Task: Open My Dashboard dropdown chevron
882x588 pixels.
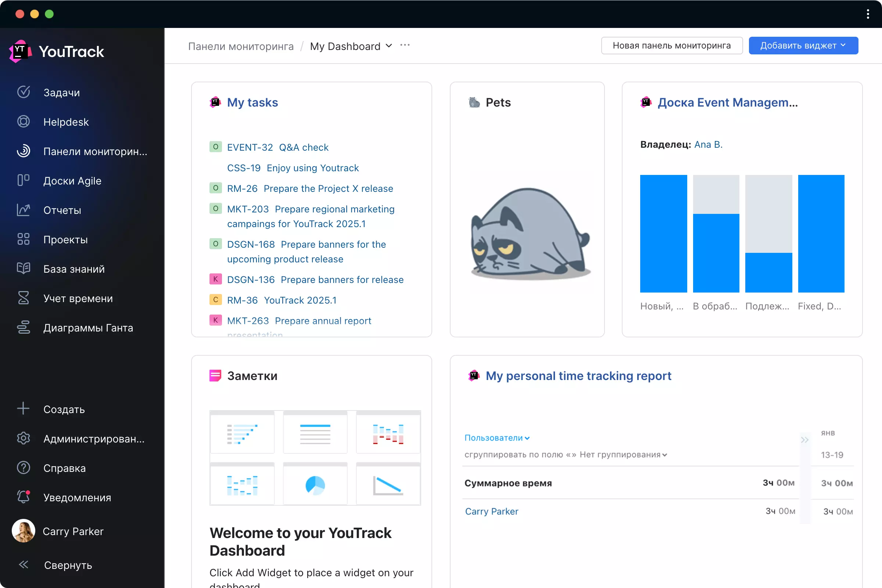Action: click(x=389, y=46)
